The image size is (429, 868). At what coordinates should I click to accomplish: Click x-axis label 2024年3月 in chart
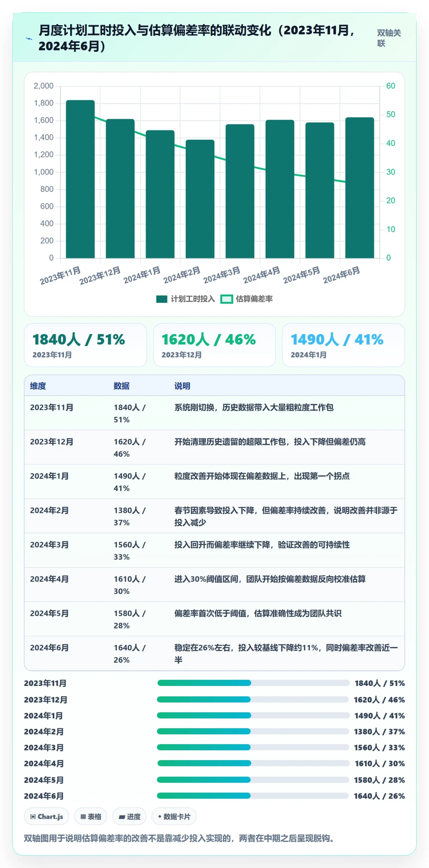[222, 275]
